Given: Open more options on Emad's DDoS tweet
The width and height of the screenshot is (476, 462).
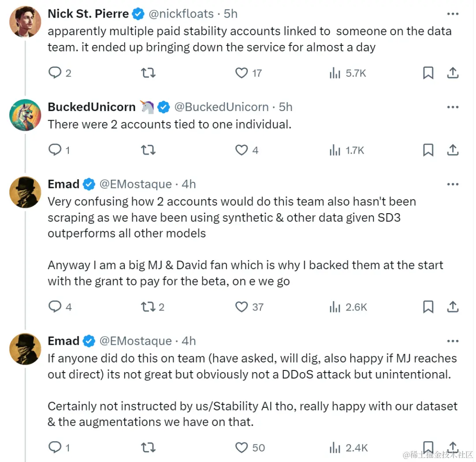Looking at the screenshot, I should tap(453, 341).
